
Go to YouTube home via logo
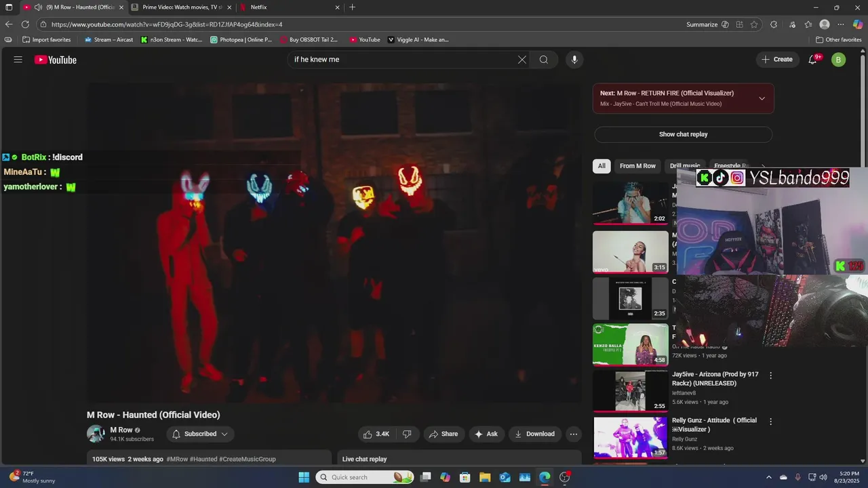(56, 60)
